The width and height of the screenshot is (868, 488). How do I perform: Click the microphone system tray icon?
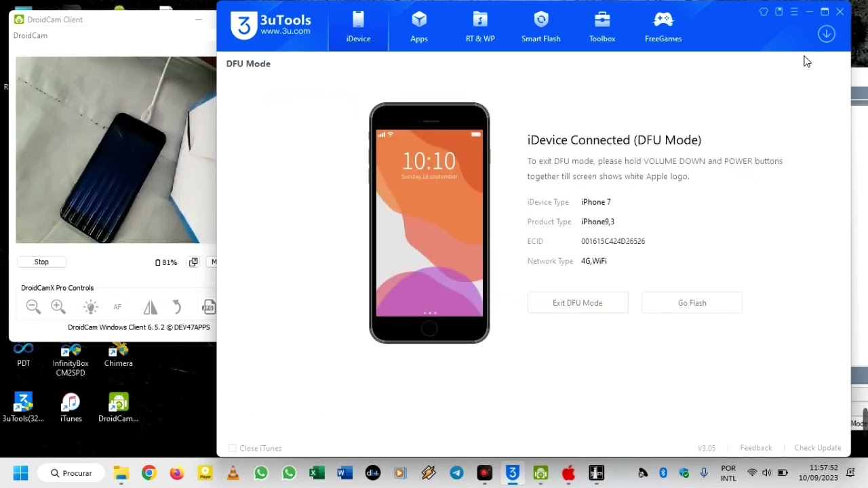click(x=704, y=472)
